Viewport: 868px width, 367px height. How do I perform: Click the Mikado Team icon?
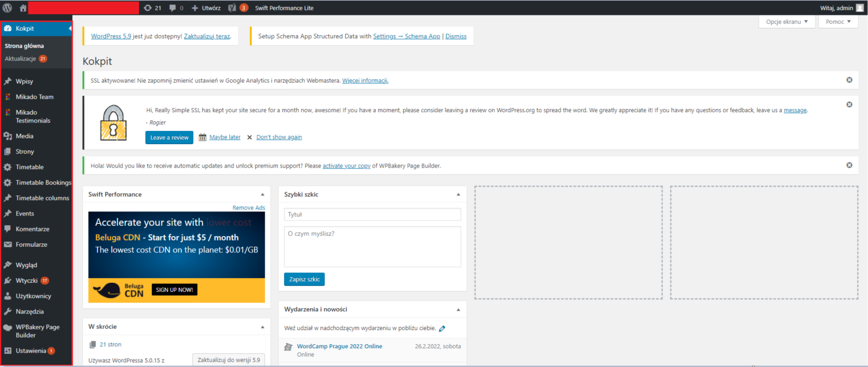coord(7,97)
